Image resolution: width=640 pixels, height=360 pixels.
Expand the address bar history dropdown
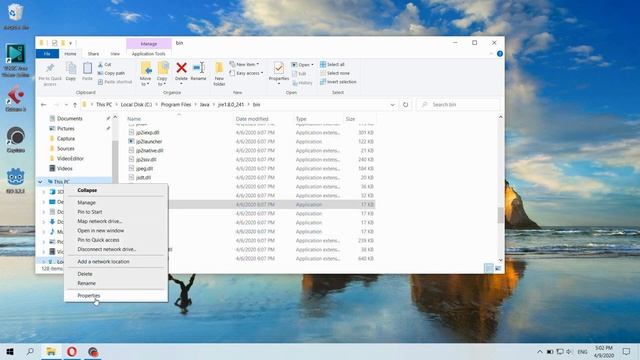(392, 105)
